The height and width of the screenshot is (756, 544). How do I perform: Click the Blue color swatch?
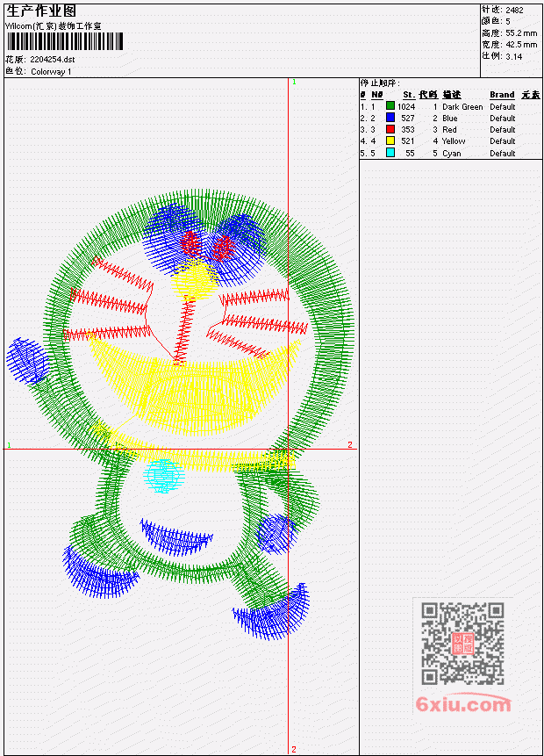pyautogui.click(x=390, y=118)
